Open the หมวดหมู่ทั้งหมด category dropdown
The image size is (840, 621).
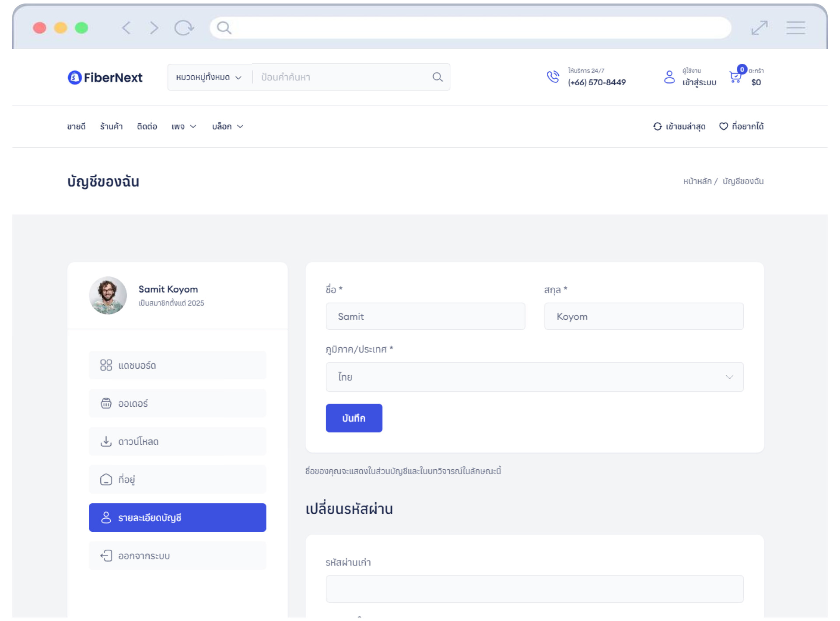[x=209, y=77]
